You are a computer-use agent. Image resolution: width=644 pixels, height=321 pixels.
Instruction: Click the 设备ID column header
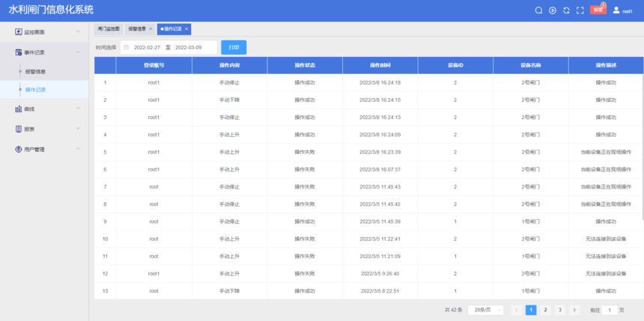pyautogui.click(x=455, y=65)
